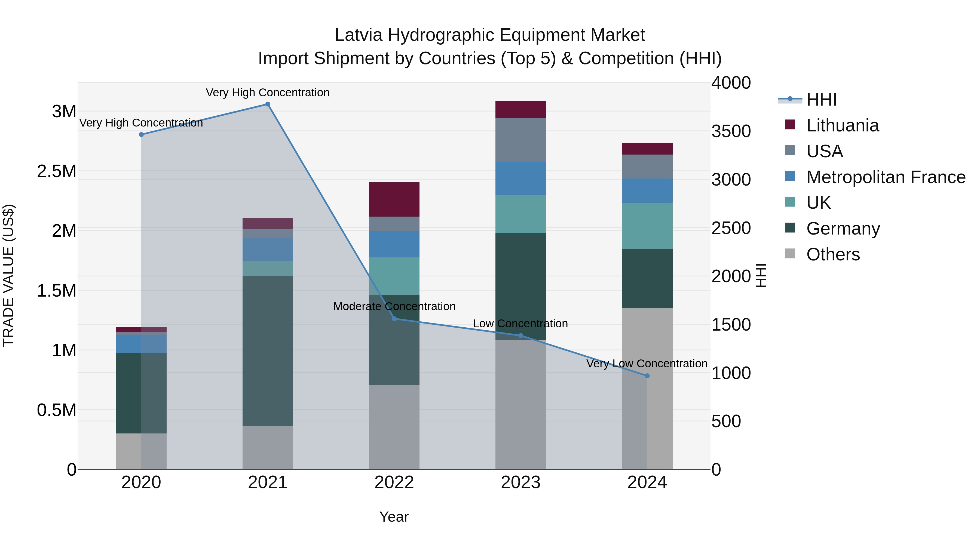The height and width of the screenshot is (551, 980).
Task: Click the 2024 x-axis label
Action: coord(647,482)
